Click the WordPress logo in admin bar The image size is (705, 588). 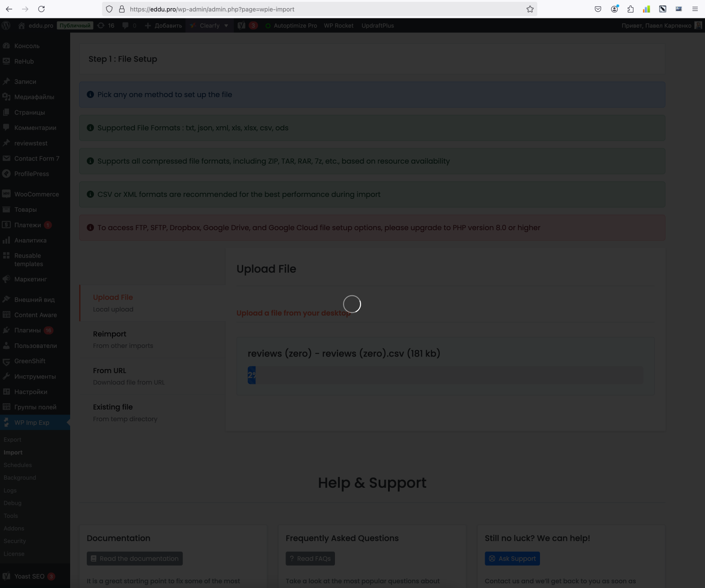pos(6,26)
